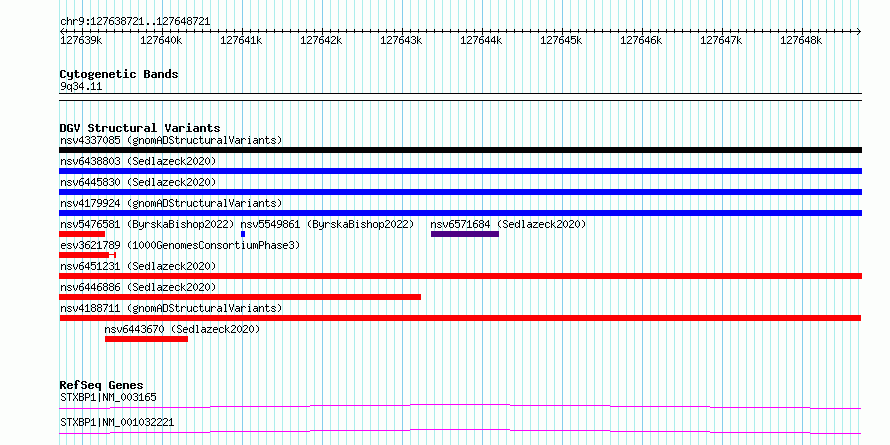
Task: Click the purple nsv6571684 variant bar
Action: [x=465, y=234]
